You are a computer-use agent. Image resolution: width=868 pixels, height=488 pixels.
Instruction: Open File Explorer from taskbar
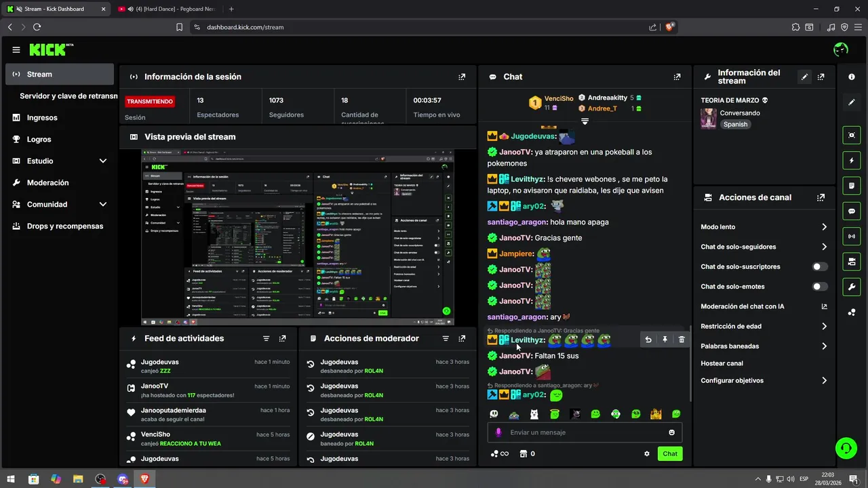78,479
